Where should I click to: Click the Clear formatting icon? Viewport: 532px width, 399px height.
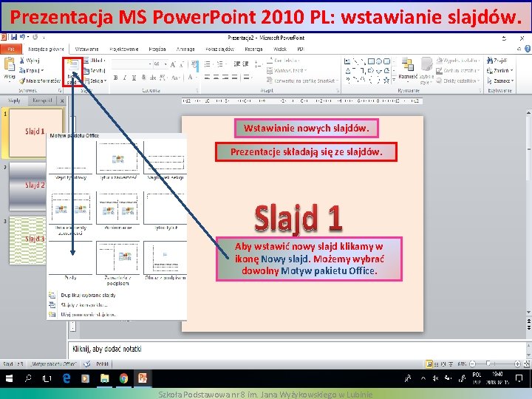[195, 64]
